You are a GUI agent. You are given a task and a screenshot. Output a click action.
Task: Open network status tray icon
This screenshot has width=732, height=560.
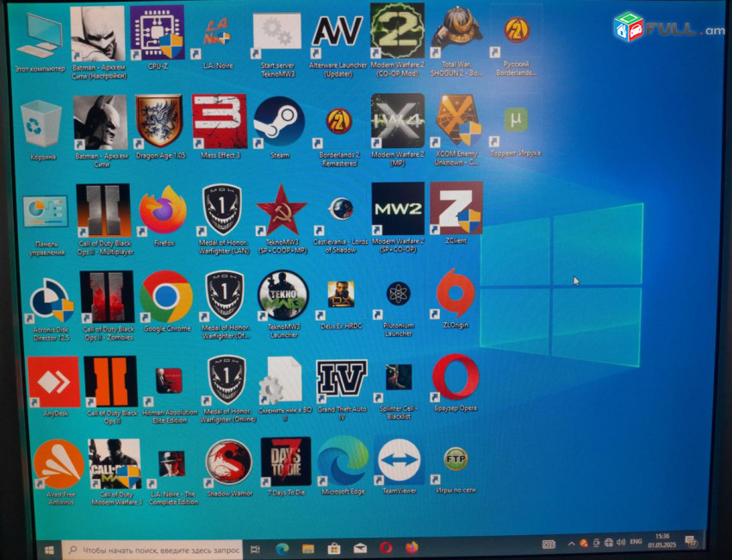(x=608, y=543)
